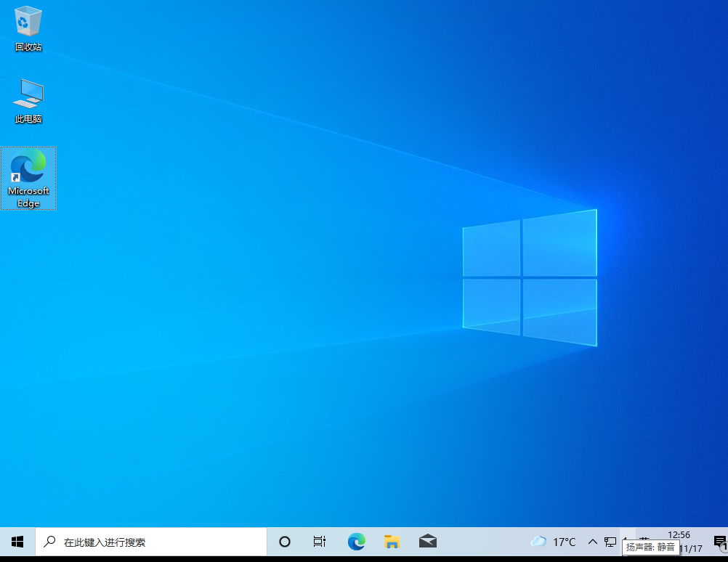Select the Microsoft Edge desktop shortcut label

[x=28, y=196]
